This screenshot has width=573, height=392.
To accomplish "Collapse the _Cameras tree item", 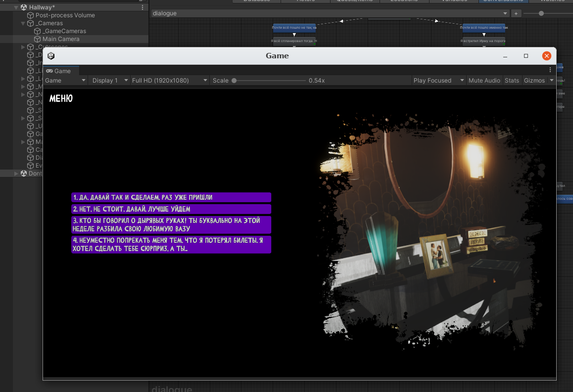I will [23, 23].
